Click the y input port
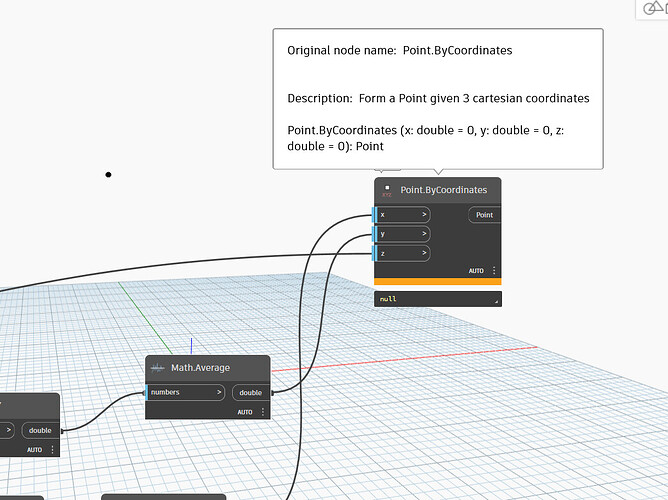668x500 pixels. click(402, 234)
